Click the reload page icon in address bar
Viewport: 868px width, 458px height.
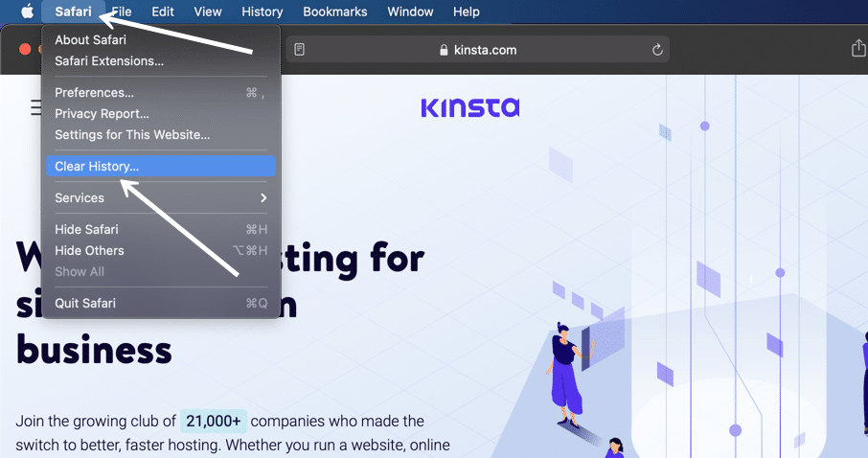pyautogui.click(x=657, y=50)
